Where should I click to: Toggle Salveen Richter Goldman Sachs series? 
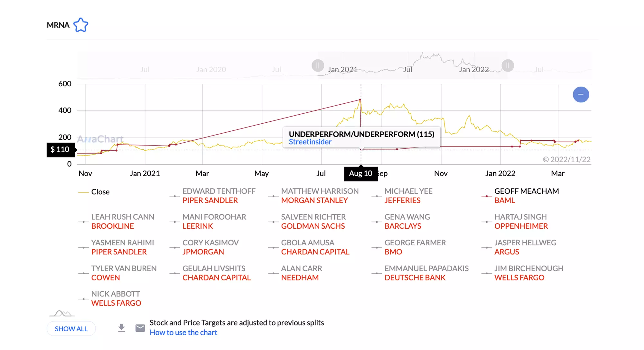point(307,222)
